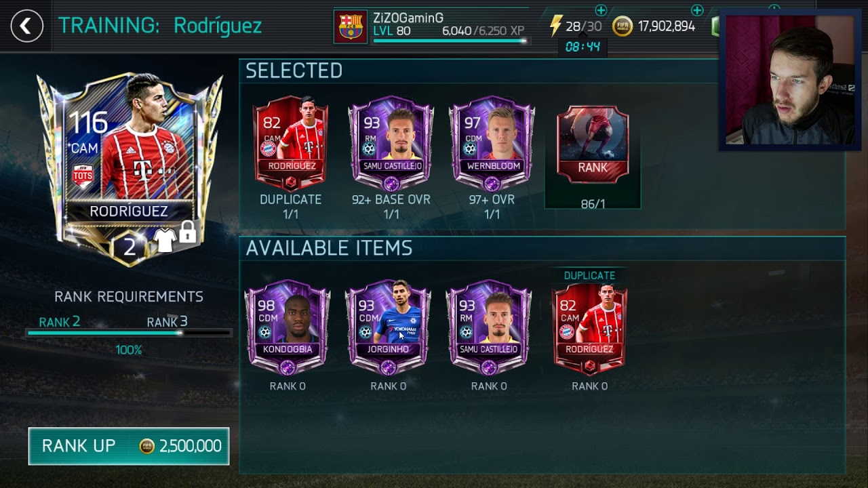Tap the rank 2 hexagon badge
The width and height of the screenshot is (868, 488).
[129, 247]
